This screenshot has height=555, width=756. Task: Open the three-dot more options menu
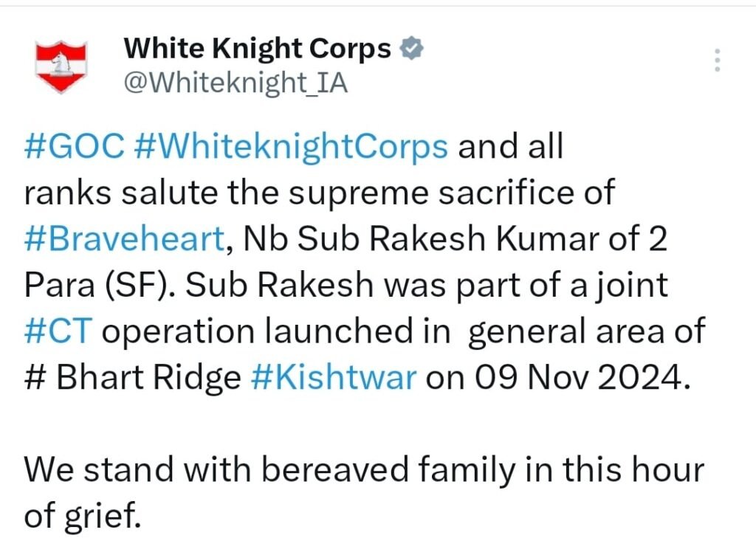coord(716,60)
